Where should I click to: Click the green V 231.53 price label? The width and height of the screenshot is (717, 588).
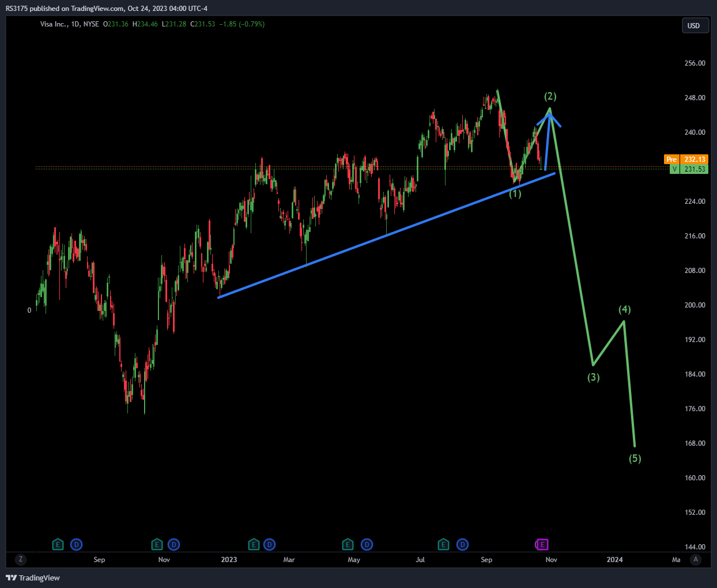688,169
